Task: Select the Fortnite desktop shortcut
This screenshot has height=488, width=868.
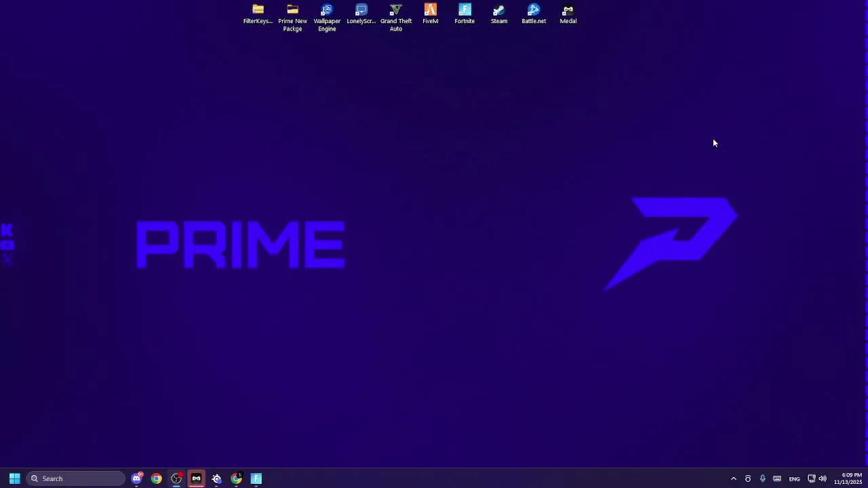Action: (x=465, y=14)
